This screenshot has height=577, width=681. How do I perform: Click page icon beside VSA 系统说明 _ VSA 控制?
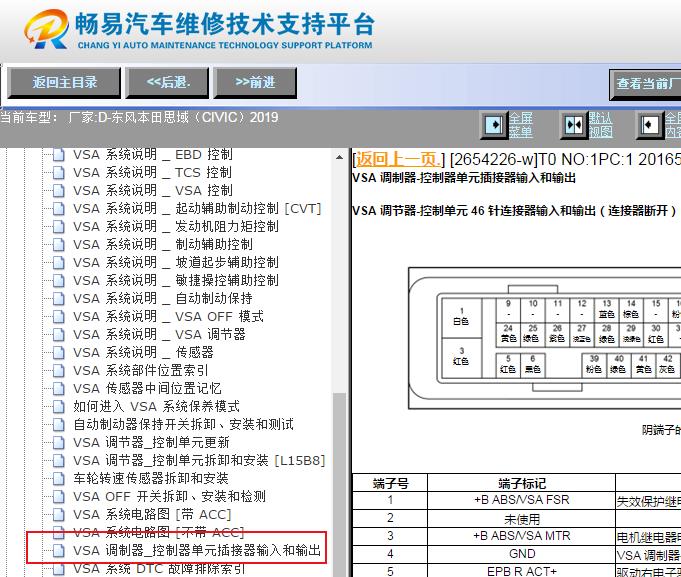coord(59,190)
